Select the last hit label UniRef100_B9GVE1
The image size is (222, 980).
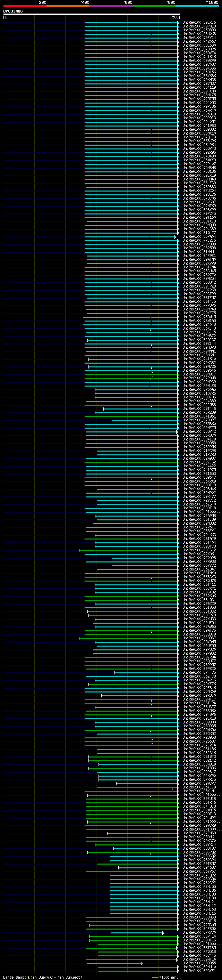[199, 971]
